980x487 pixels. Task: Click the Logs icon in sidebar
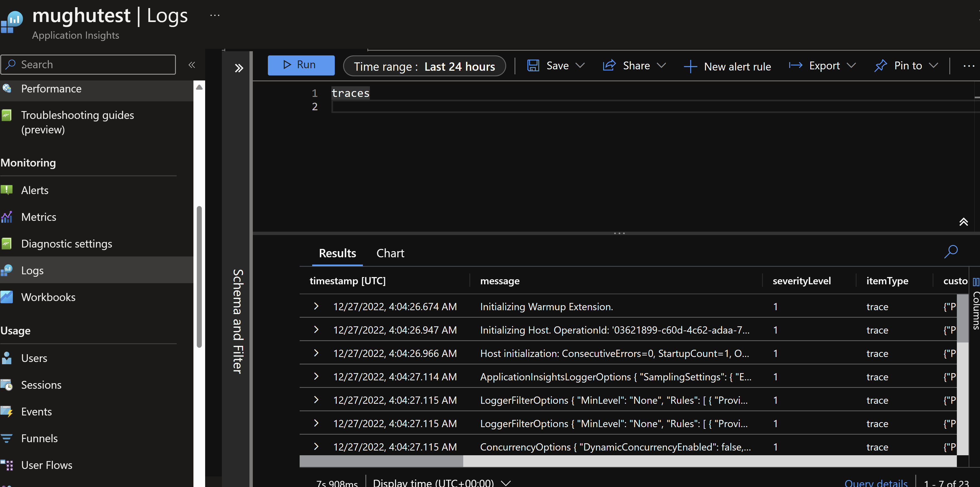7,270
